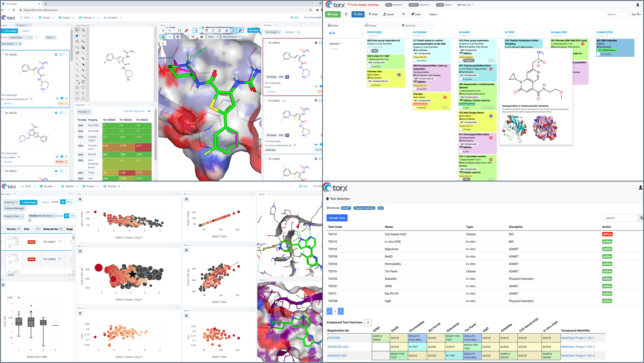Zoom in on the chemical sketcher
This screenshot has width=644, height=363.
coord(77,41)
